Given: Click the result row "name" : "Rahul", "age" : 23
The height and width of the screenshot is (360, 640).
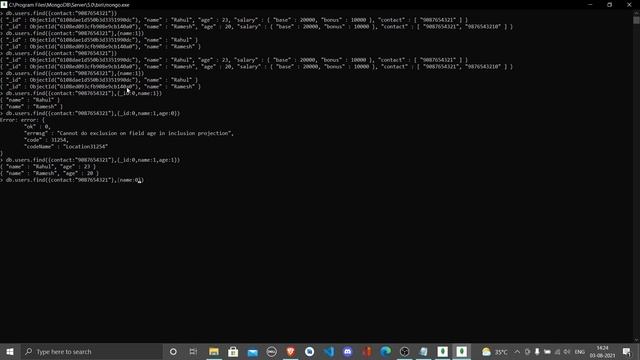Looking at the screenshot, I should point(48,167).
